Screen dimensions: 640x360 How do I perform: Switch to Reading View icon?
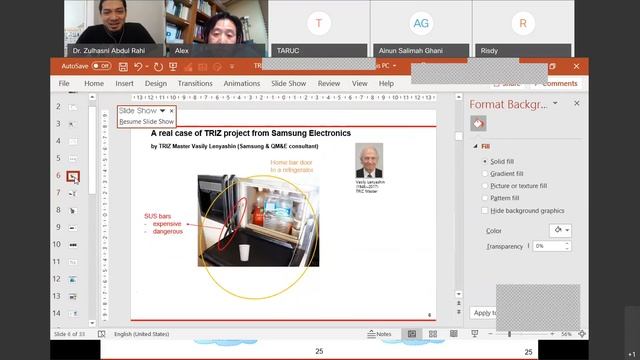coord(453,334)
